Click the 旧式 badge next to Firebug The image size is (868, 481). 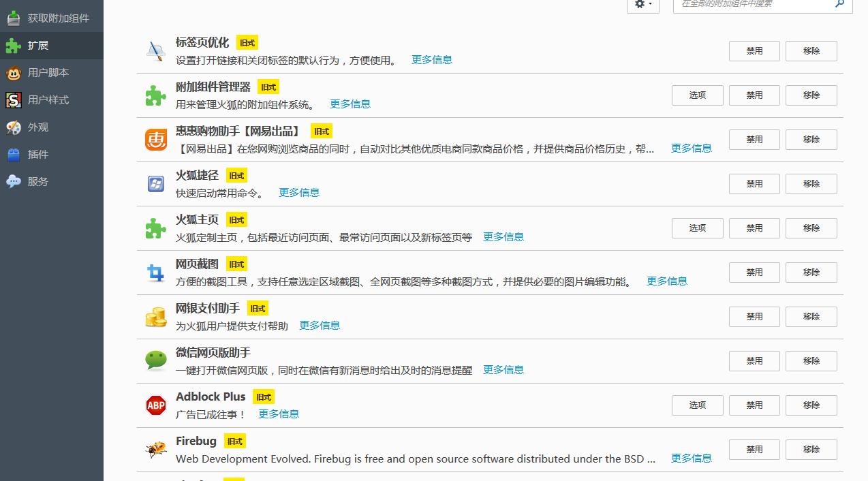[x=234, y=441]
